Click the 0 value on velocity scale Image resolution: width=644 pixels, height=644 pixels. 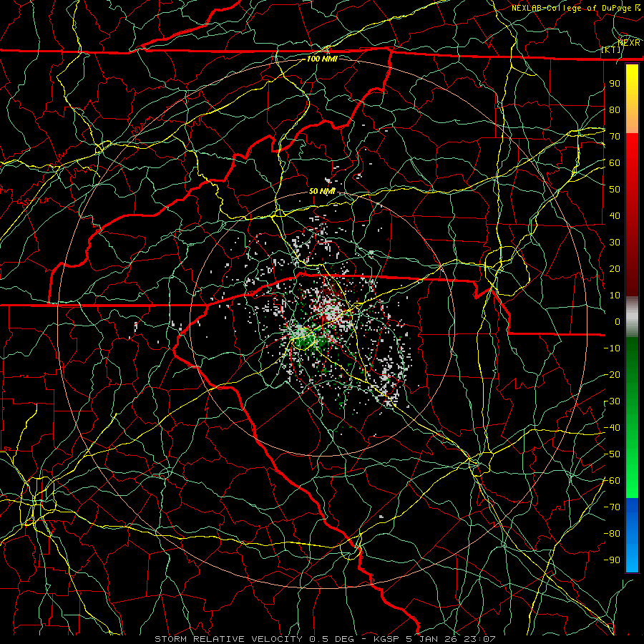point(618,321)
